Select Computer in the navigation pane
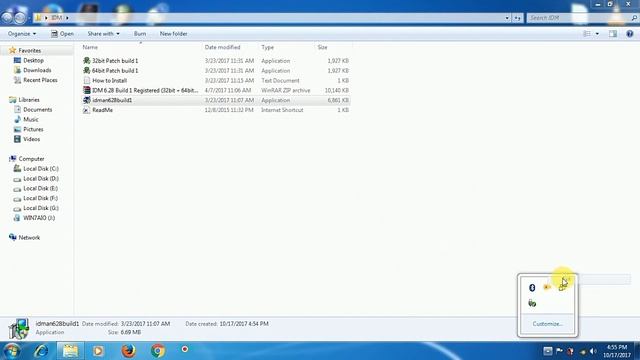The width and height of the screenshot is (640, 360). [x=31, y=159]
